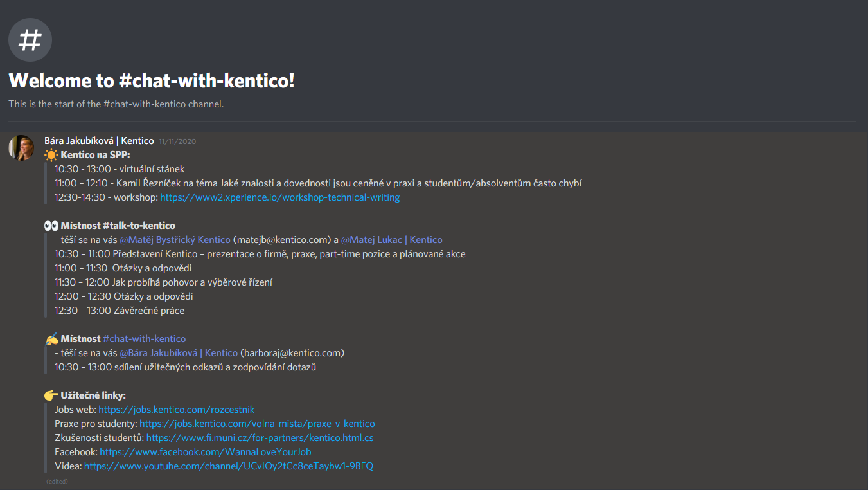Click the large hash channel icon
The height and width of the screenshot is (490, 868).
(30, 40)
